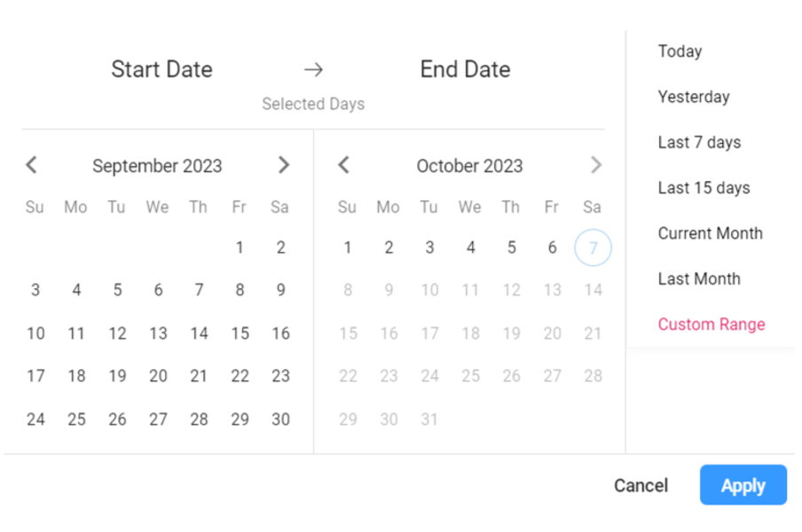Click the greyed next arrow beside October 2023
The image size is (802, 532).
[x=596, y=165]
